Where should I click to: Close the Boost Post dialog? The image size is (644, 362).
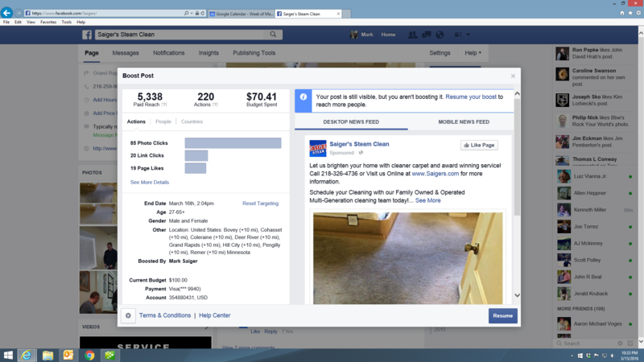click(x=513, y=76)
